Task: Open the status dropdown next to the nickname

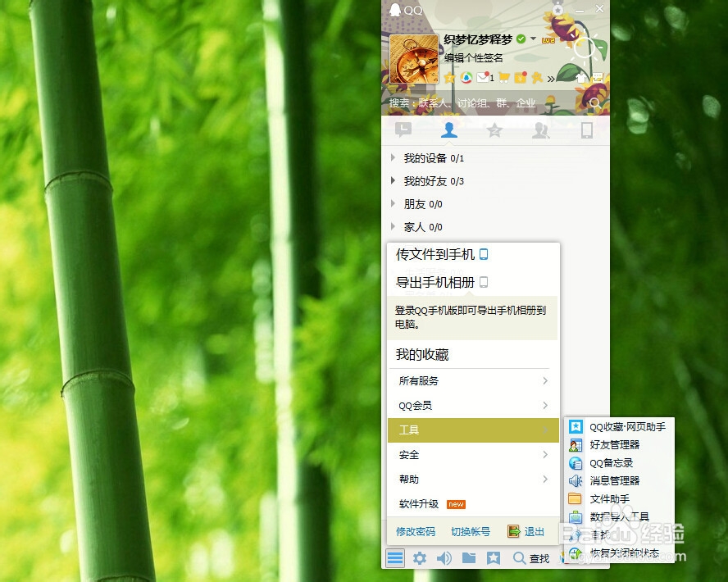Action: point(532,39)
